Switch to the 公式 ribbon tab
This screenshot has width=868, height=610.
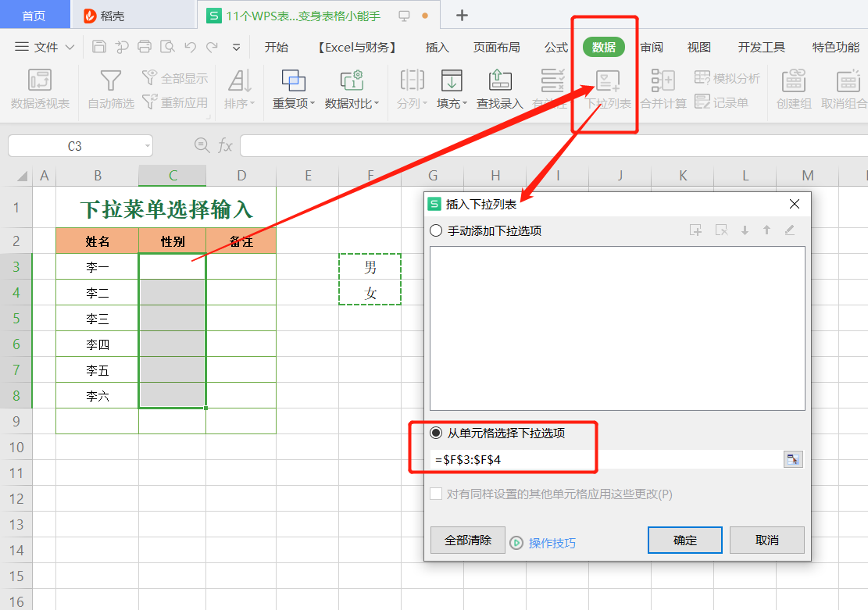tap(556, 48)
